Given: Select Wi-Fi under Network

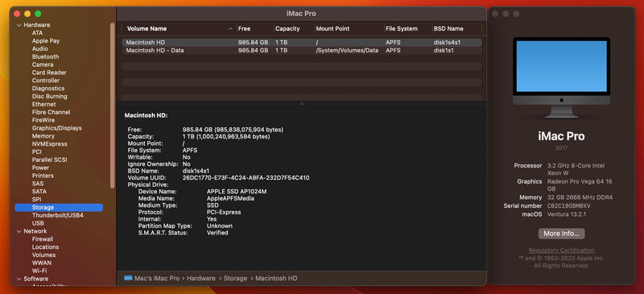Looking at the screenshot, I should click(39, 271).
